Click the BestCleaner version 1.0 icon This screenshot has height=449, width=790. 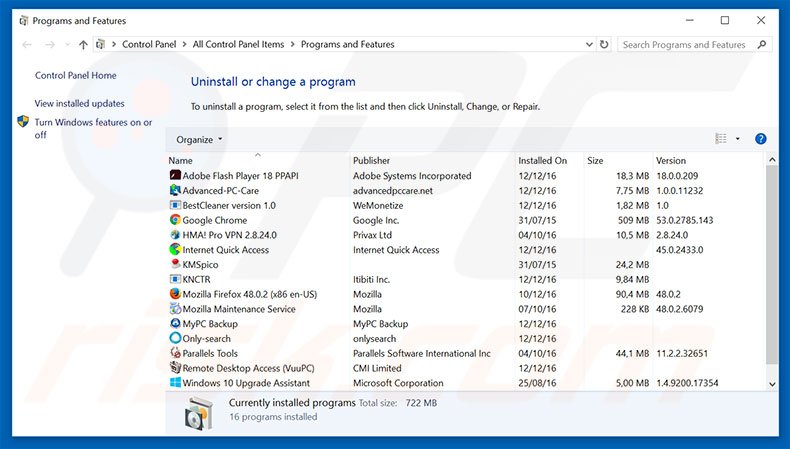[x=175, y=205]
